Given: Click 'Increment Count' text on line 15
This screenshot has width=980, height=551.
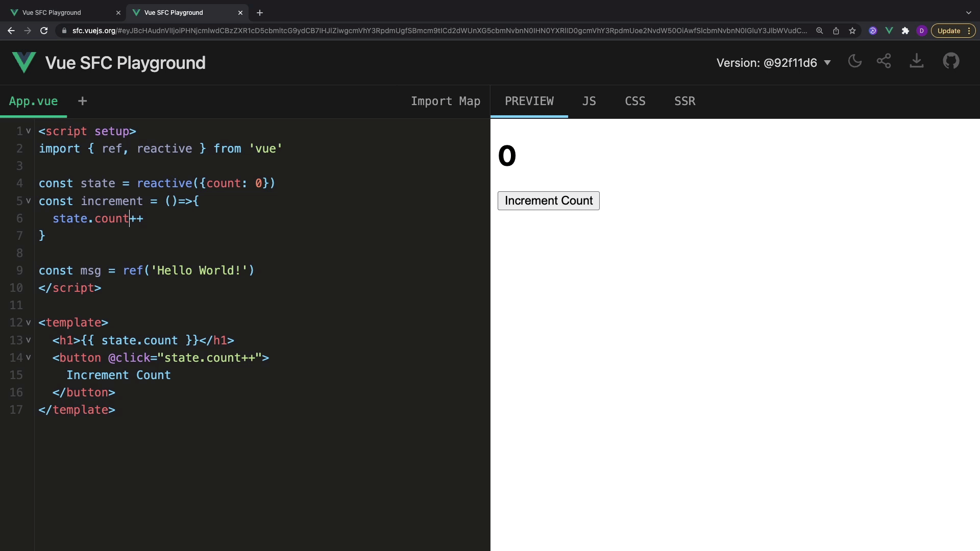Looking at the screenshot, I should pos(118,375).
